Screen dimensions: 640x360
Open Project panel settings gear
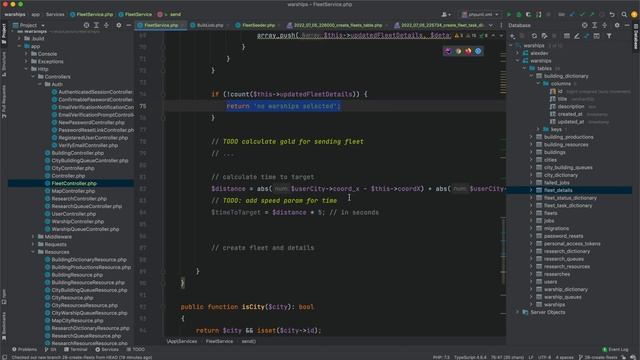point(119,25)
